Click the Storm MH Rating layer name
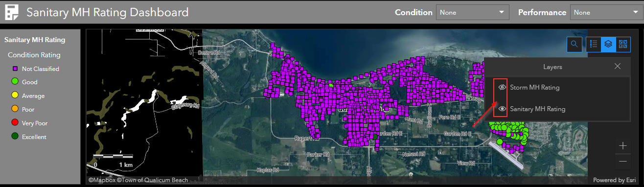Viewport: 644px width, 187px height. pos(534,87)
